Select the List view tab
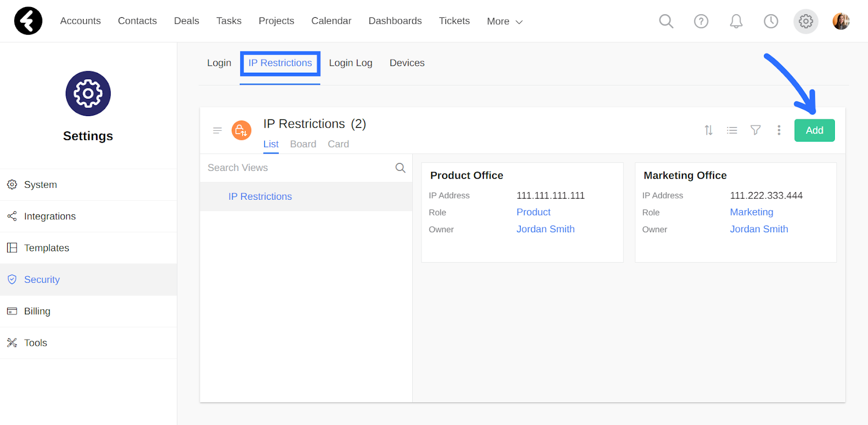This screenshot has width=868, height=425. (271, 144)
